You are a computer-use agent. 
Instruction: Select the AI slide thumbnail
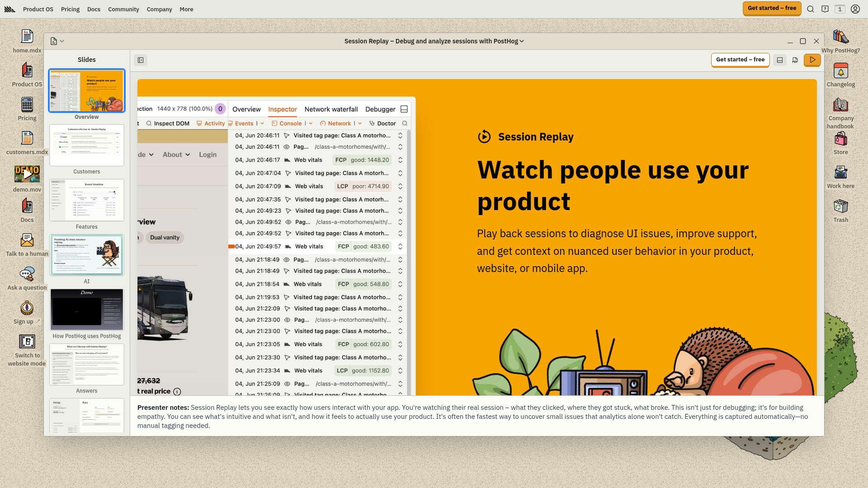click(87, 255)
